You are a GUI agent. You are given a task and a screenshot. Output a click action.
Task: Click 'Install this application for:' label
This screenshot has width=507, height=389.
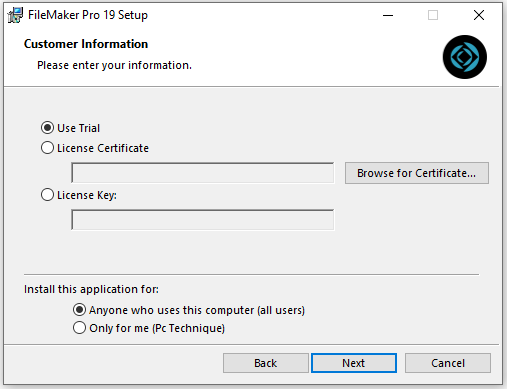[91, 289]
